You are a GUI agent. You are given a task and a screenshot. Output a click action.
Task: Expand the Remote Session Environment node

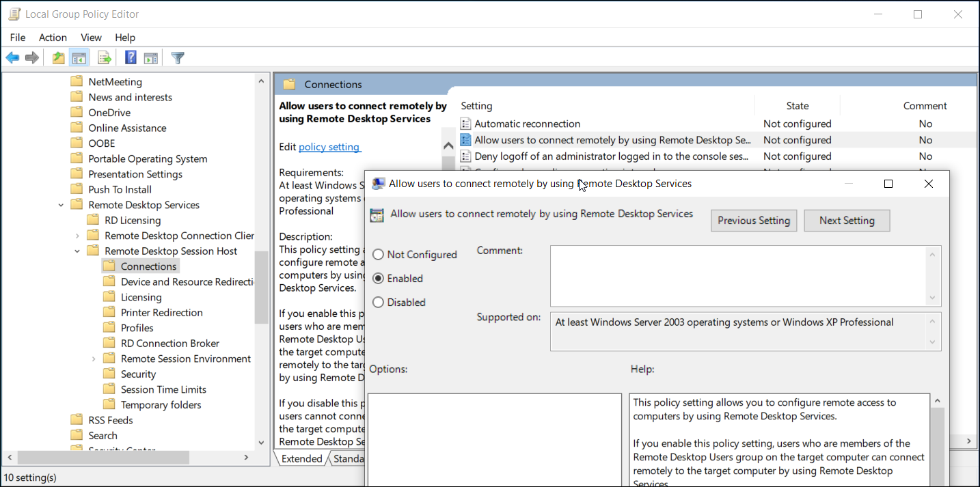click(94, 359)
